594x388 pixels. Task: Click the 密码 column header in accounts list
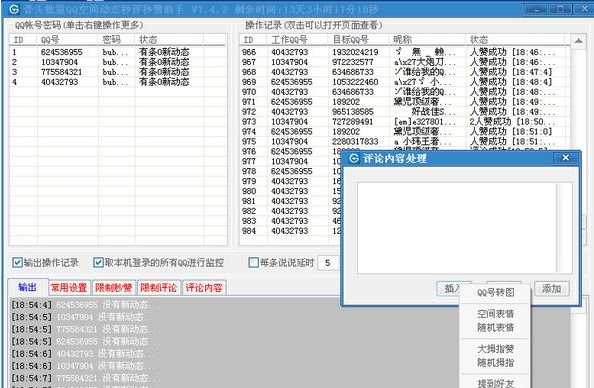[x=116, y=40]
